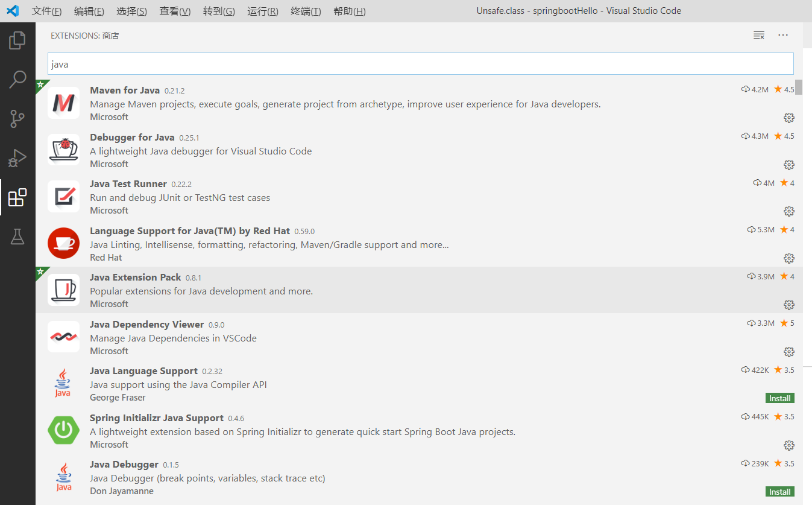Click the 4.2M download count

pos(755,89)
